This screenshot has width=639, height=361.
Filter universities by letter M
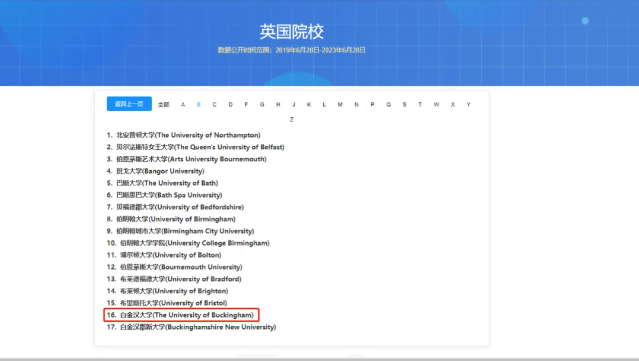340,105
